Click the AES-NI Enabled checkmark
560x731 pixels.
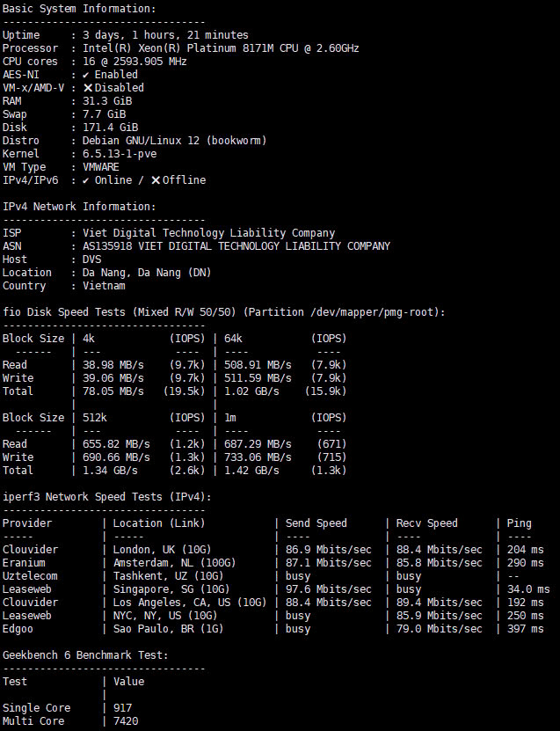point(86,75)
